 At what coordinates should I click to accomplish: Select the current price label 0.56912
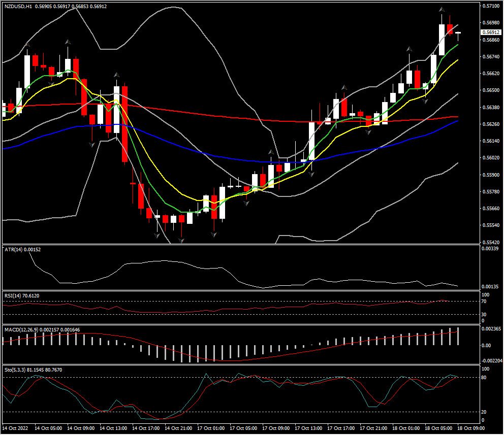490,32
